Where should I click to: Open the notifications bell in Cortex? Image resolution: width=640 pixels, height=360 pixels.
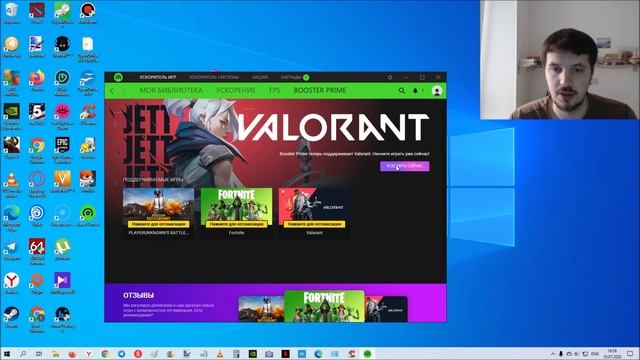pyautogui.click(x=416, y=91)
